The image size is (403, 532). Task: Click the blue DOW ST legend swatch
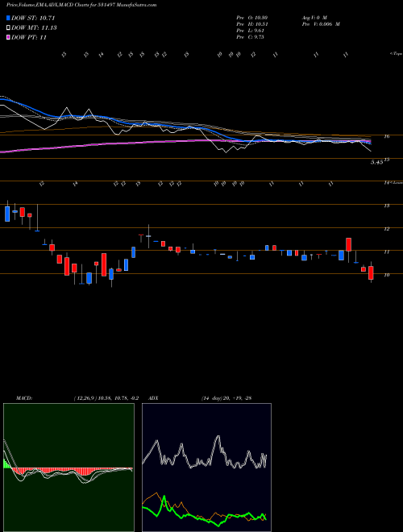[x=9, y=18]
